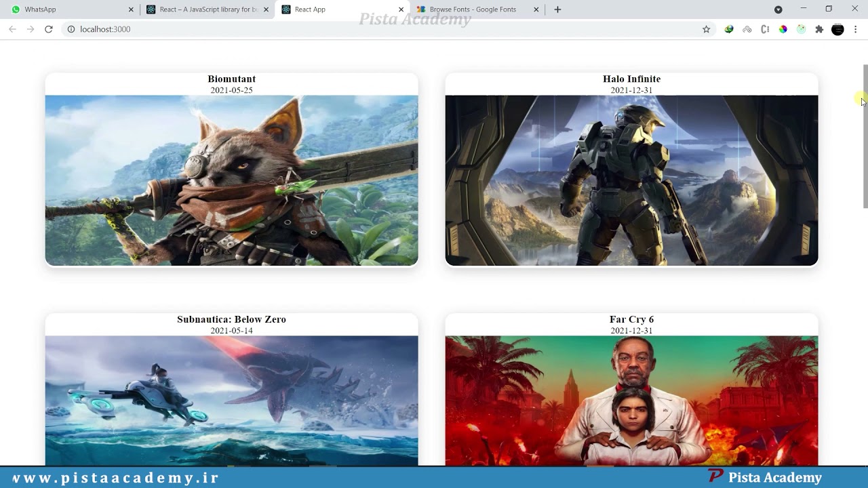
Task: Open the Subnautica: Below Zero cover image
Action: (x=231, y=401)
